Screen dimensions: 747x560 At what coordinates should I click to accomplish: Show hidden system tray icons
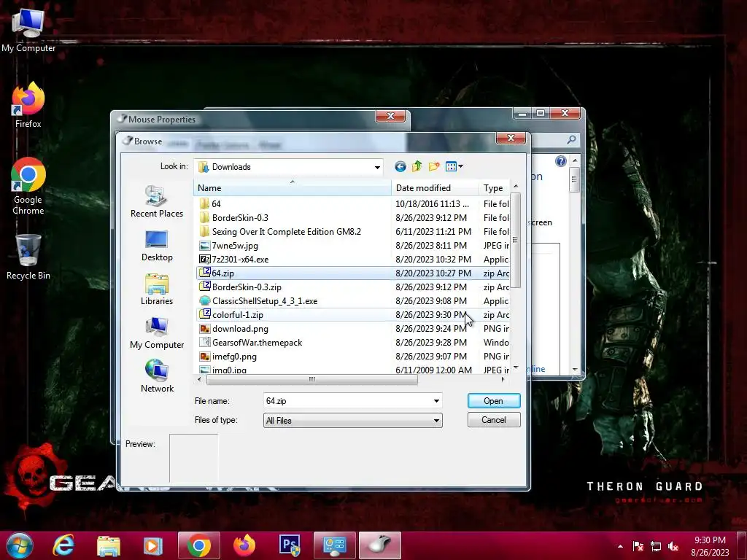pyautogui.click(x=620, y=547)
